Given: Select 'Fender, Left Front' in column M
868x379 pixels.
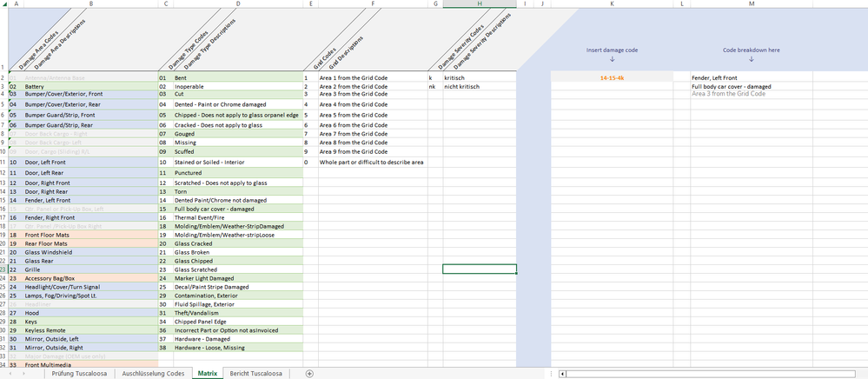Looking at the screenshot, I should tap(752, 78).
